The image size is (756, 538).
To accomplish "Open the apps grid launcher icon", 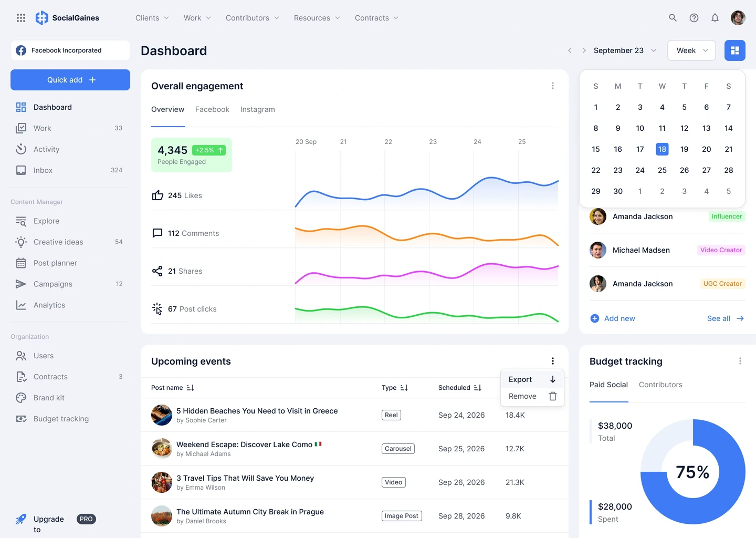I will (21, 18).
